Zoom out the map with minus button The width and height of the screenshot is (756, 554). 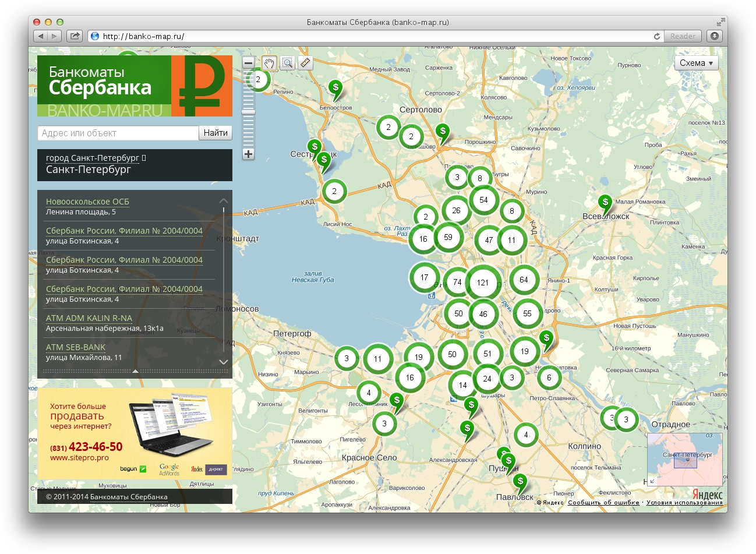click(x=249, y=63)
